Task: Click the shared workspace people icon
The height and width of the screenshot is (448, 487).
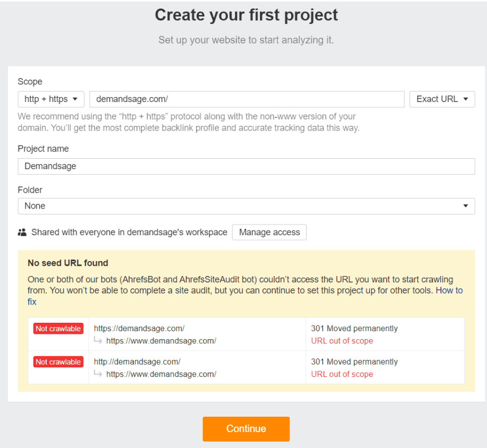Action: pos(22,232)
